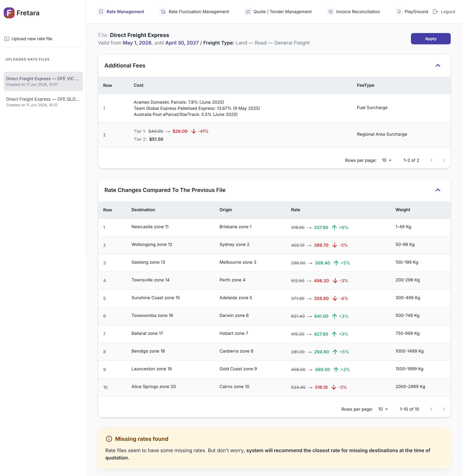This screenshot has height=476, width=463.
Task: Open Rate Management tab
Action: pos(121,12)
